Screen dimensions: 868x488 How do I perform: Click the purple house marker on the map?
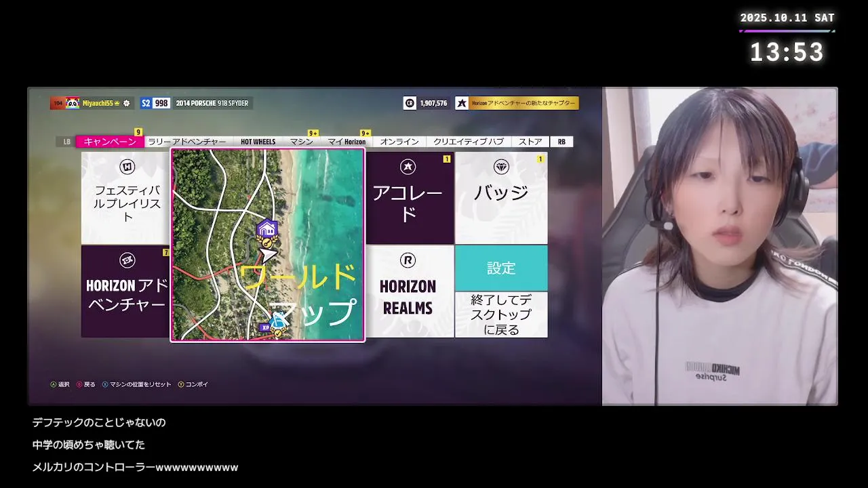[x=267, y=228]
